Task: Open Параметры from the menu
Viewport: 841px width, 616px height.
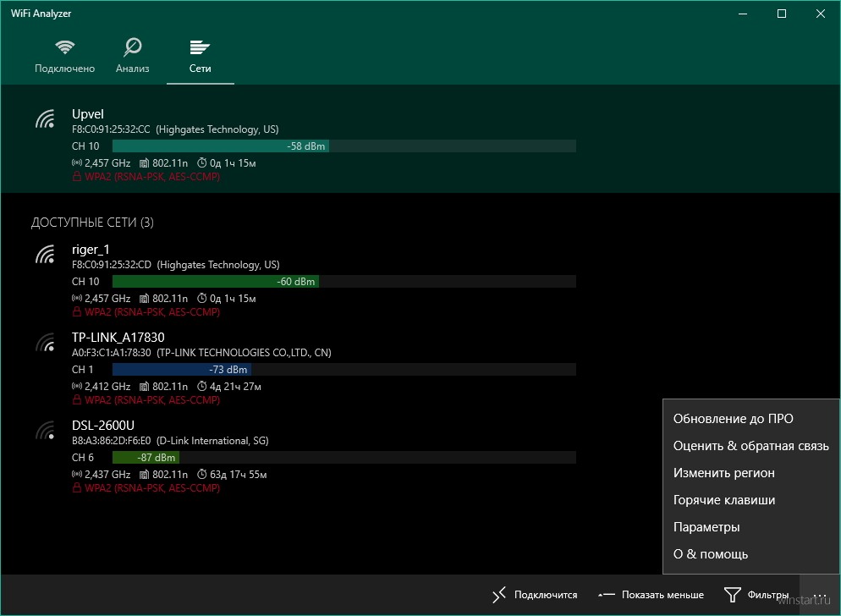Action: click(751, 527)
